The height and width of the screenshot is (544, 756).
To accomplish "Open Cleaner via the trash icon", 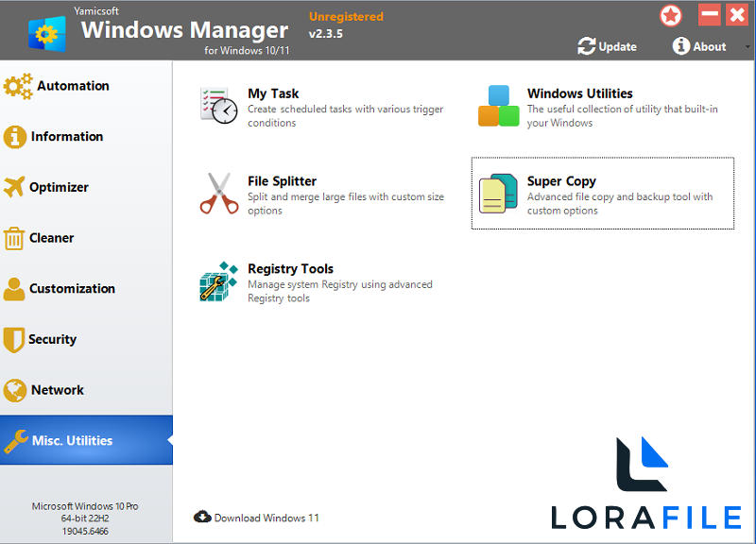I will (16, 238).
